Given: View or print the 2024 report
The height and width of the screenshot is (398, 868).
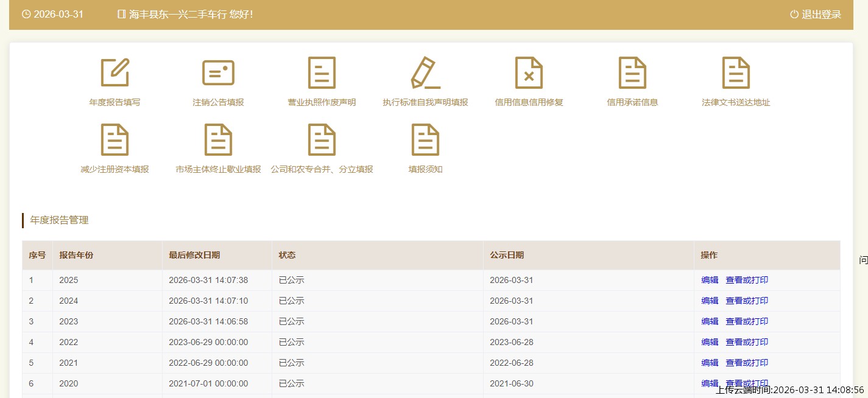Looking at the screenshot, I should 747,301.
